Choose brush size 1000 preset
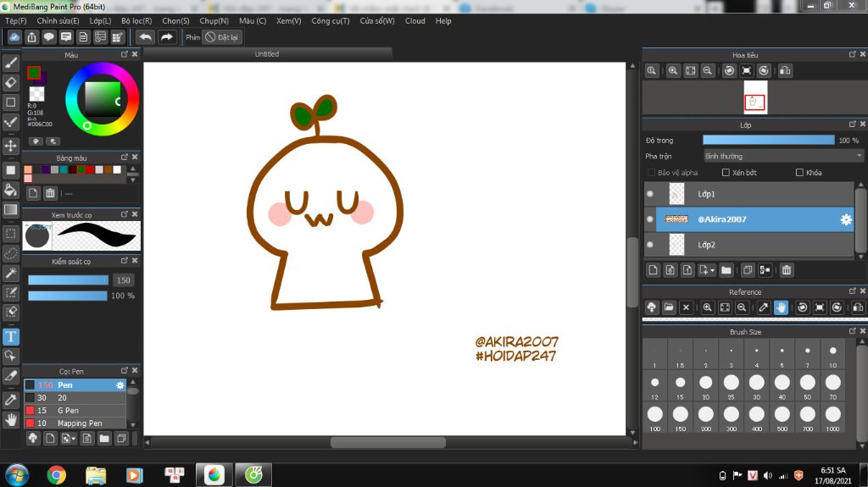 click(832, 418)
